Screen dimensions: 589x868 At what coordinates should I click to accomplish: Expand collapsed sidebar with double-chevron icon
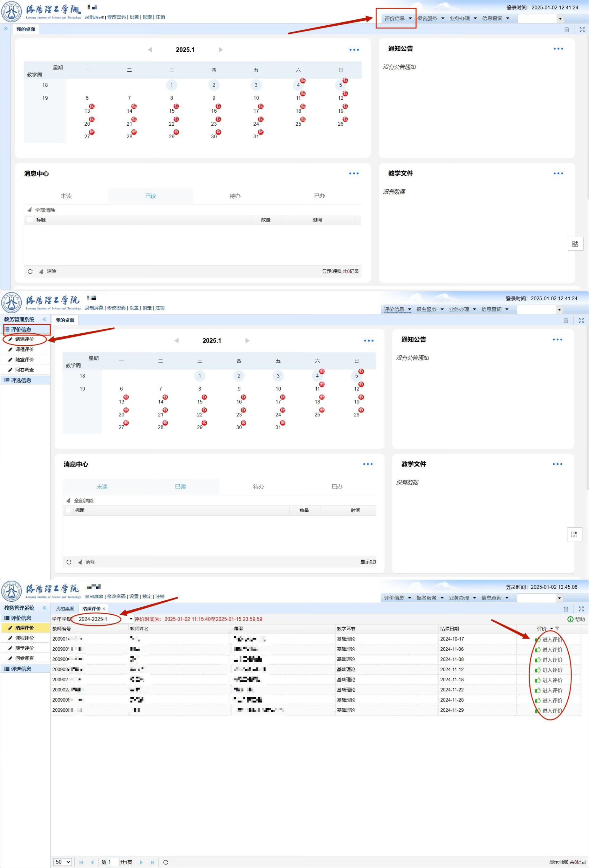pos(6,28)
